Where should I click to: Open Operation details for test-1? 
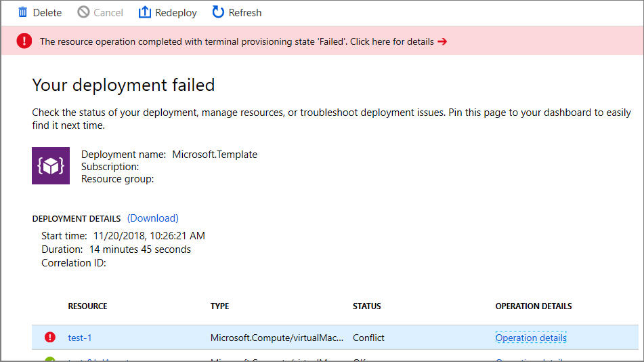(x=531, y=338)
